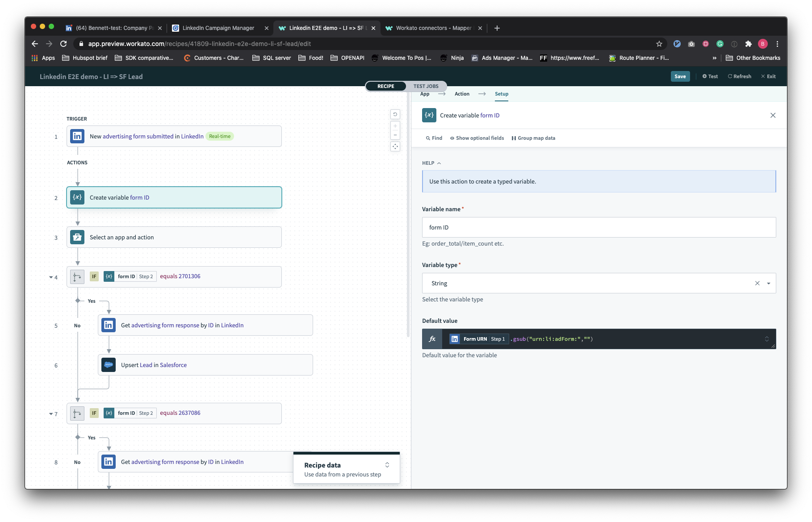The image size is (812, 522).
Task: Click the Group map data icon
Action: pyautogui.click(x=515, y=138)
